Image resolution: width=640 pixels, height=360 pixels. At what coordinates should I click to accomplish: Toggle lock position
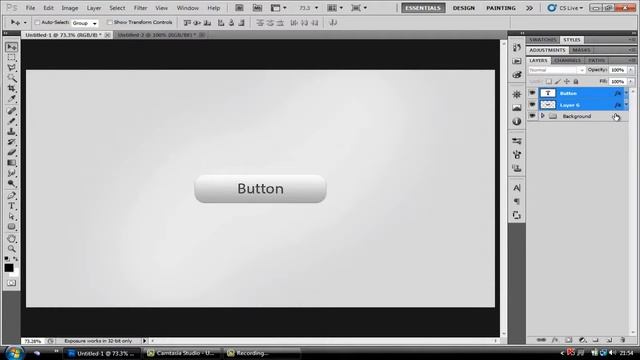pyautogui.click(x=567, y=82)
